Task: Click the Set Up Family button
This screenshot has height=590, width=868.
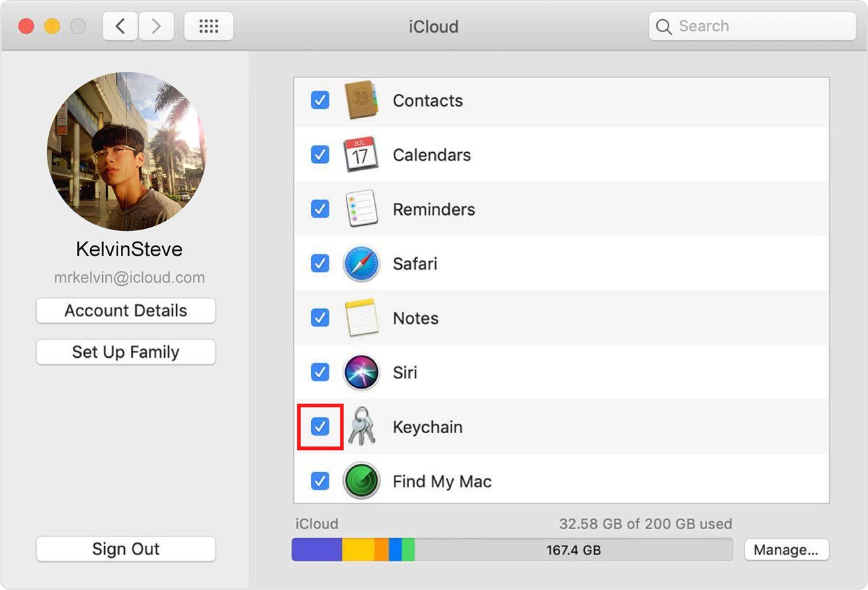Action: click(x=126, y=352)
